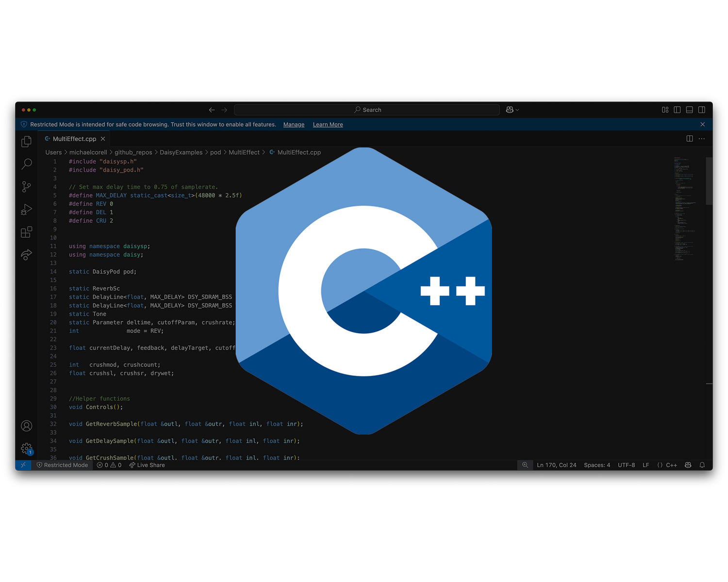Open the Live Share view icon
The width and height of the screenshot is (728, 582).
(27, 255)
